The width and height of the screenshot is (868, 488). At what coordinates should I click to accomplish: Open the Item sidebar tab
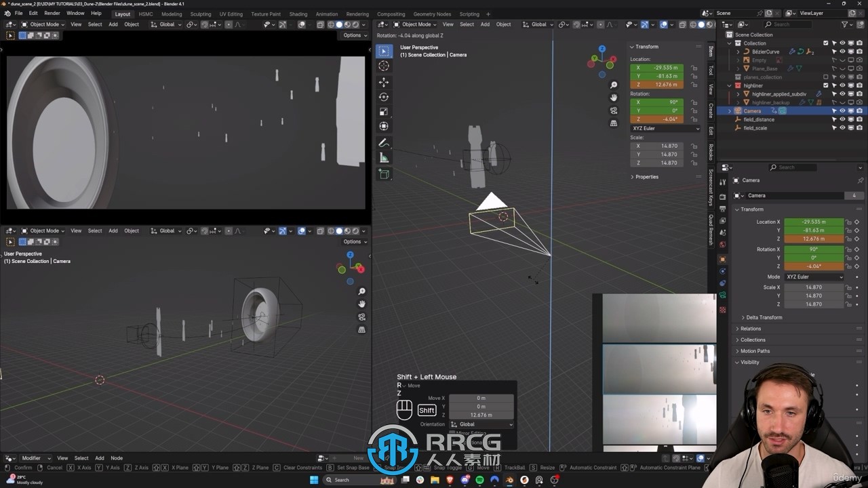[711, 52]
